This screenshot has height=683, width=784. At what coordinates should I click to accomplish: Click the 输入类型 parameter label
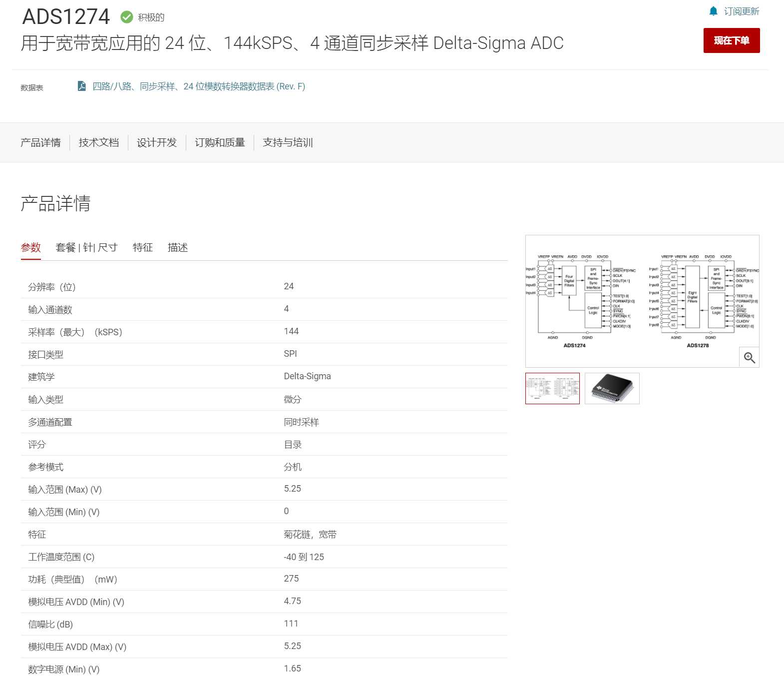pyautogui.click(x=45, y=400)
